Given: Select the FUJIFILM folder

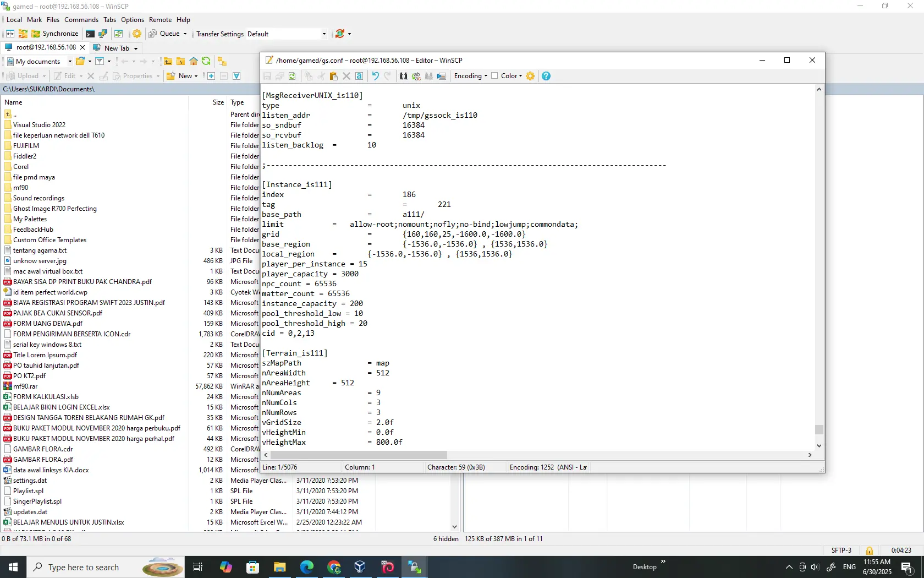Looking at the screenshot, I should tap(26, 146).
